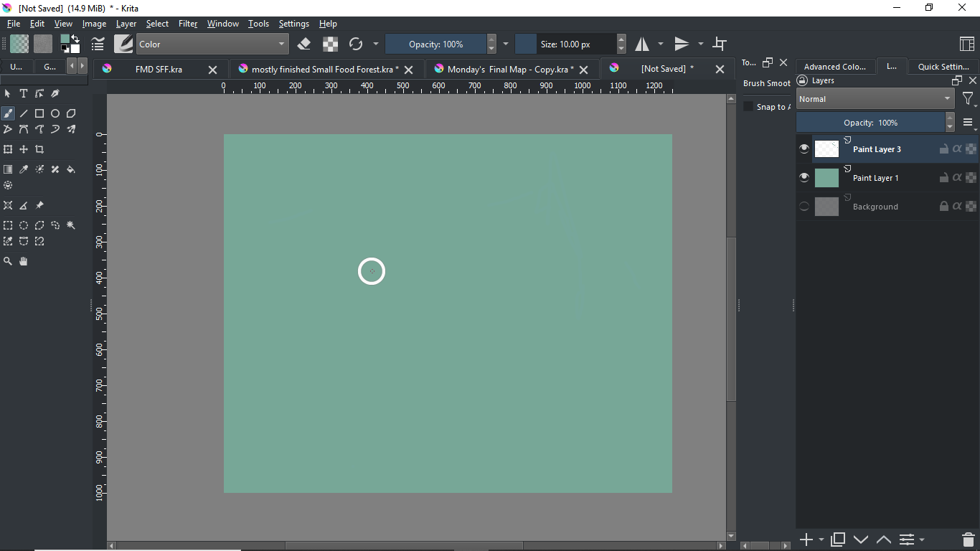Adjust the brush Size slider

(565, 44)
